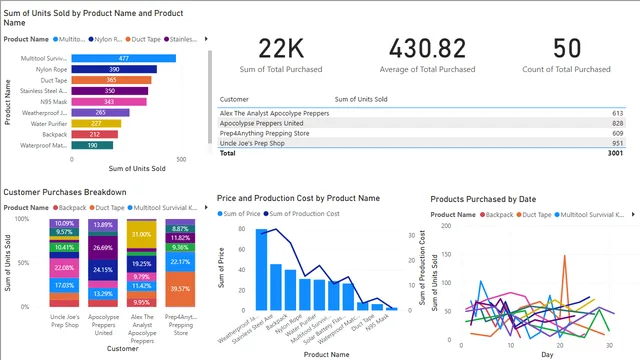Select the Multitool bar labeled 477
The image size is (640, 360).
point(124,58)
